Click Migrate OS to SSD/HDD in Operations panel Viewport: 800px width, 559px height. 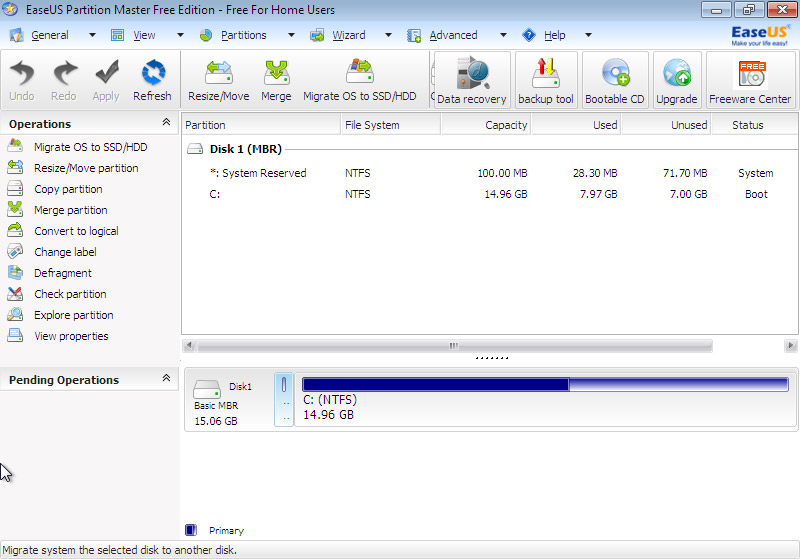[90, 147]
